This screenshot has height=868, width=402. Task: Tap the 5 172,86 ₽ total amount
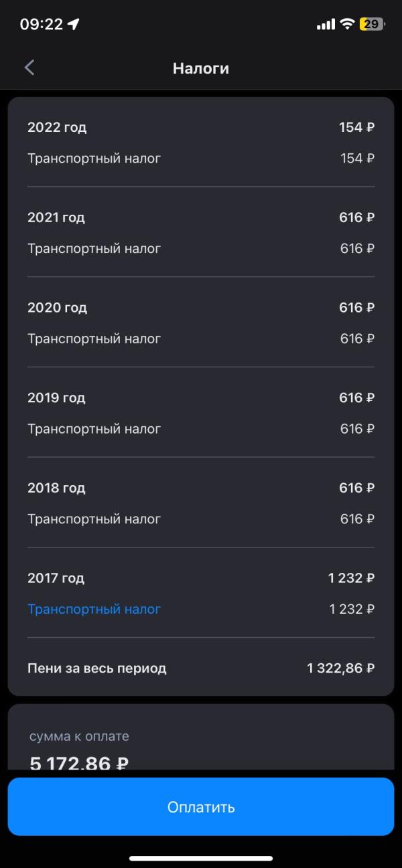(x=79, y=762)
